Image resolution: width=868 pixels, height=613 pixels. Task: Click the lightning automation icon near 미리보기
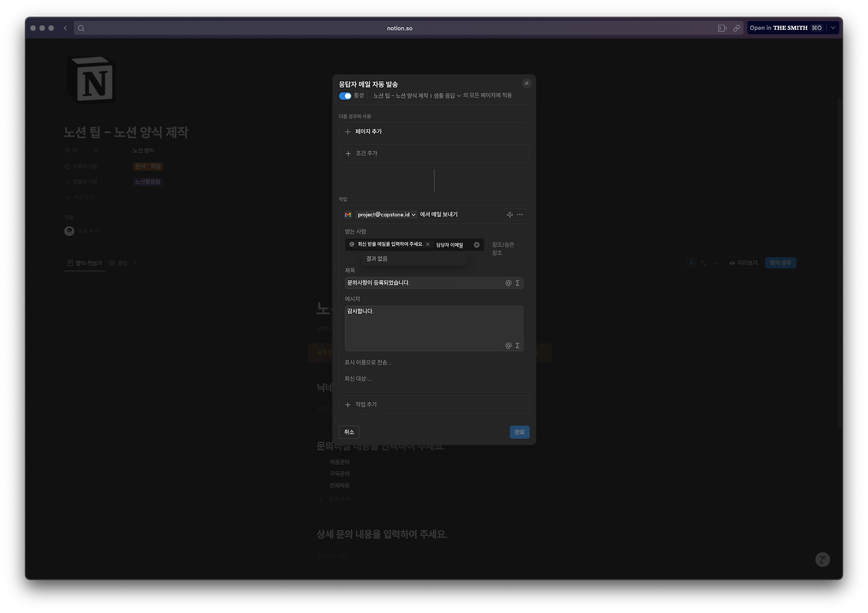[692, 262]
